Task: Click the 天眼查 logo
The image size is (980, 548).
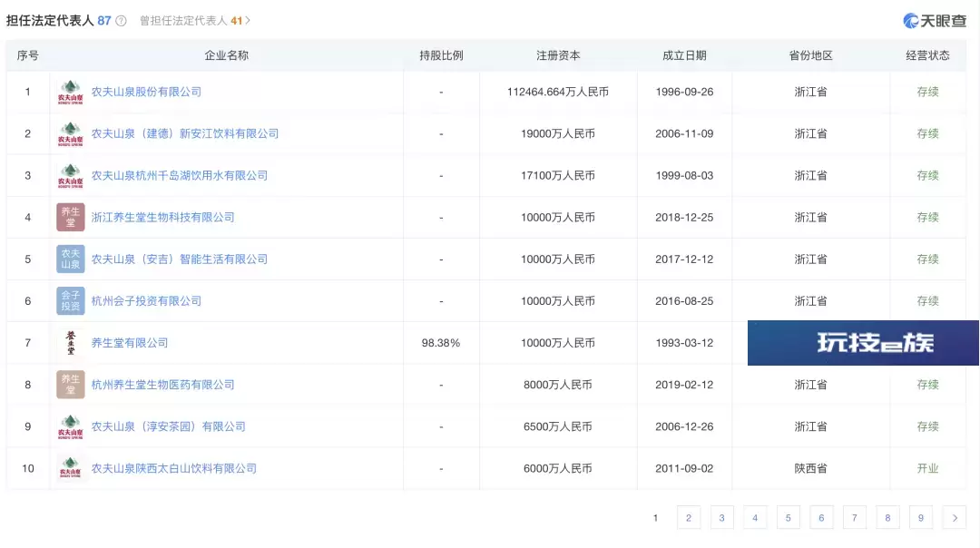Action: (935, 21)
